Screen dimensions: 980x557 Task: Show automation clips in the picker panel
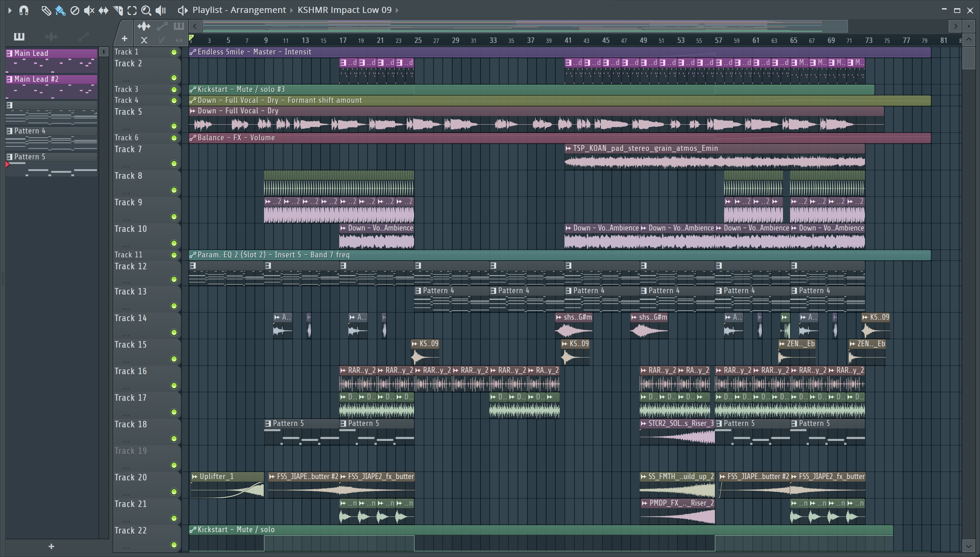83,36
